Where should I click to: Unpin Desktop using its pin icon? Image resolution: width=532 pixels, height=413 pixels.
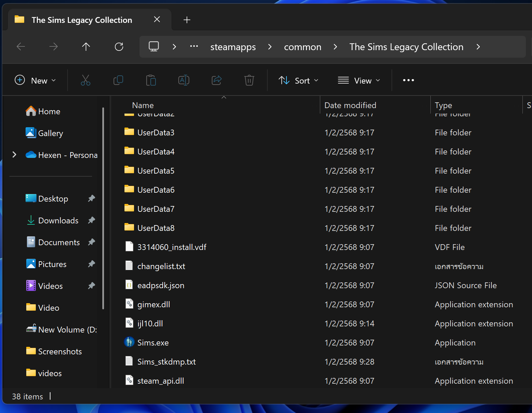point(91,198)
